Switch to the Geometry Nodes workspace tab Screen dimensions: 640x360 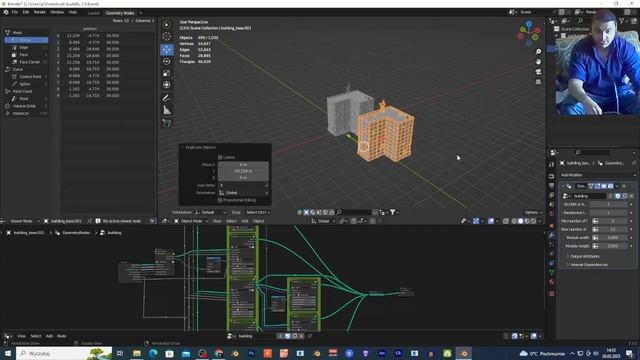120,13
